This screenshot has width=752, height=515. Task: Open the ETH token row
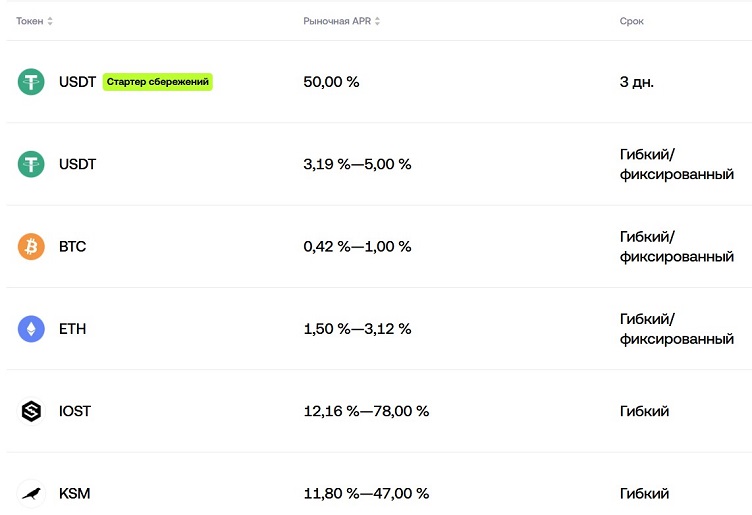[379, 329]
